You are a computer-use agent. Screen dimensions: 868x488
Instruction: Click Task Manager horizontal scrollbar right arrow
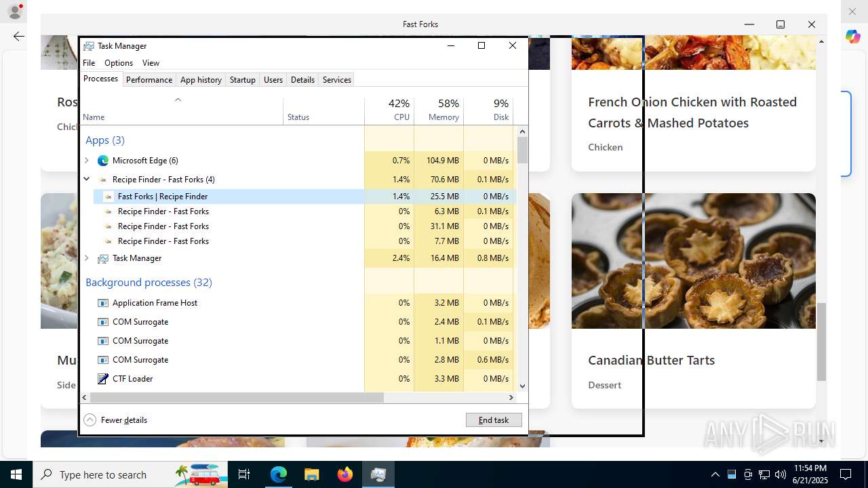[x=511, y=398]
